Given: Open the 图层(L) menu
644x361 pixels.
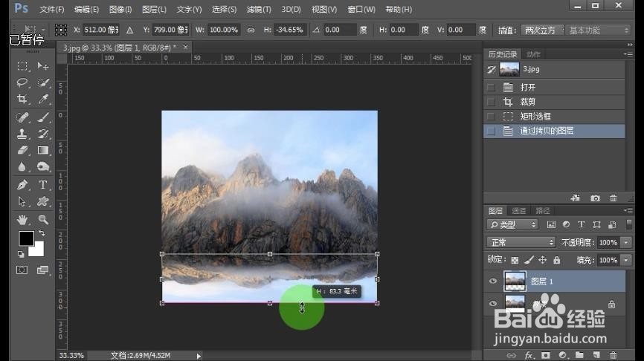Looking at the screenshot, I should pyautogui.click(x=154, y=10).
